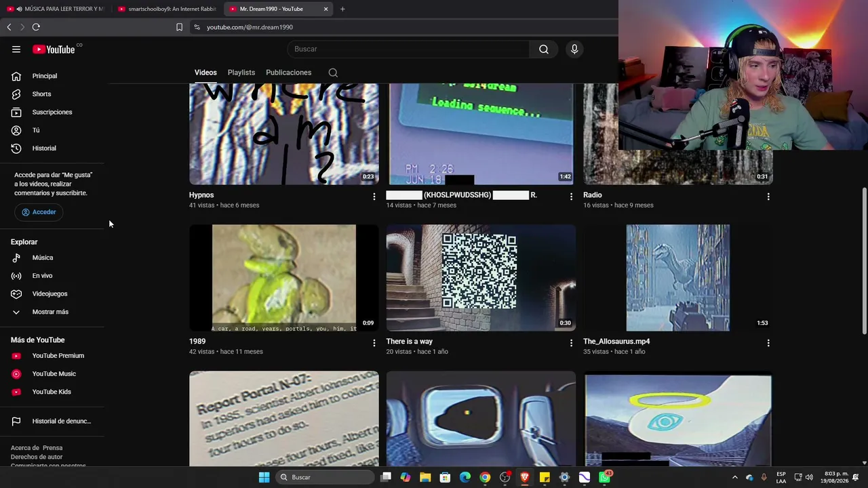
Task: Open options for KHOSLPWUDSSHG video
Action: tap(571, 197)
